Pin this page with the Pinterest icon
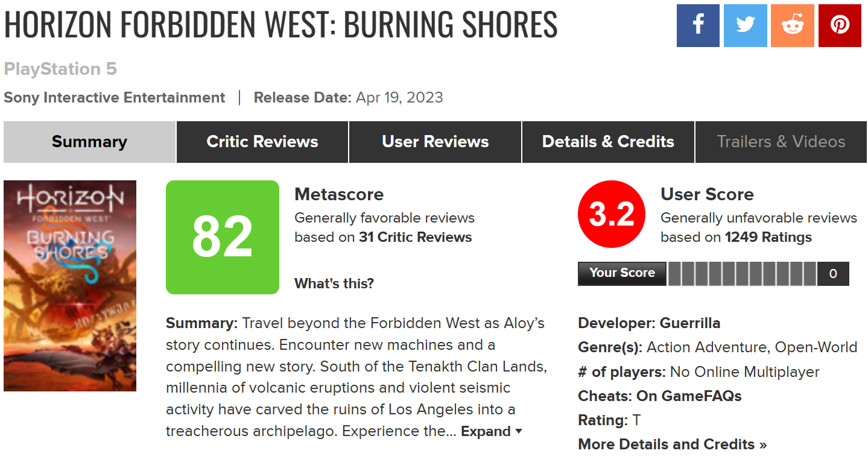Image resolution: width=868 pixels, height=465 pixels. click(840, 25)
